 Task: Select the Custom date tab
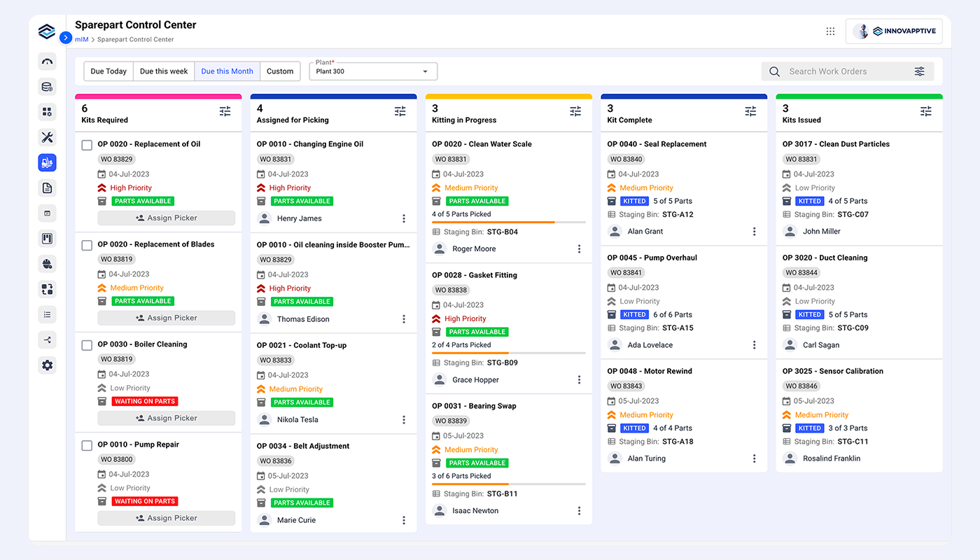coord(280,71)
